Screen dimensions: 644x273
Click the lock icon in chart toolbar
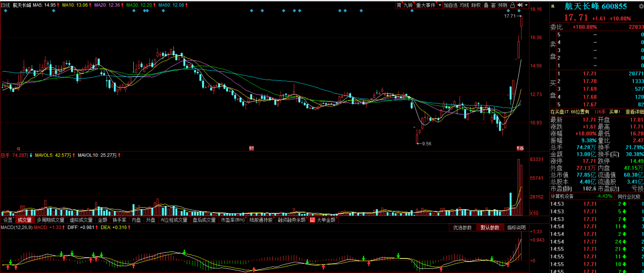tap(512, 5)
